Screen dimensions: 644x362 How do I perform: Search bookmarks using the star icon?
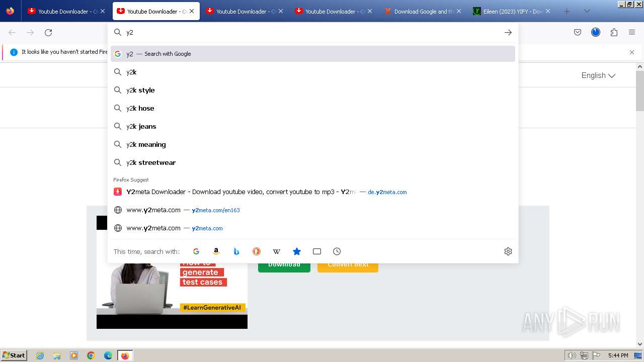tap(297, 251)
